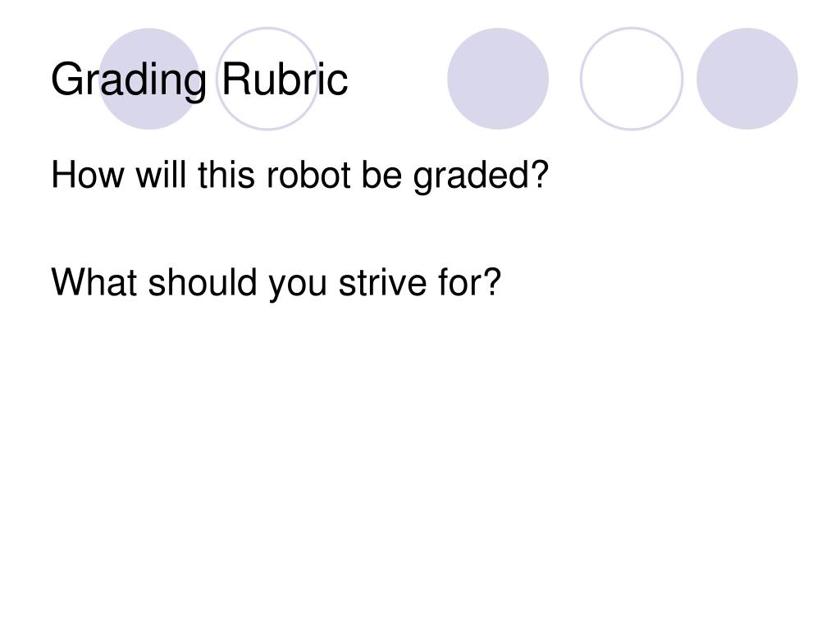
Task: Click the word "should" in the second question
Action: pos(203,282)
